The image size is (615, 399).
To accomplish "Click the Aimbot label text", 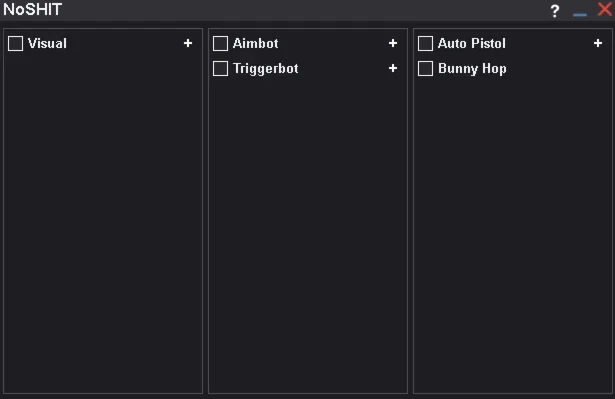I will 255,43.
